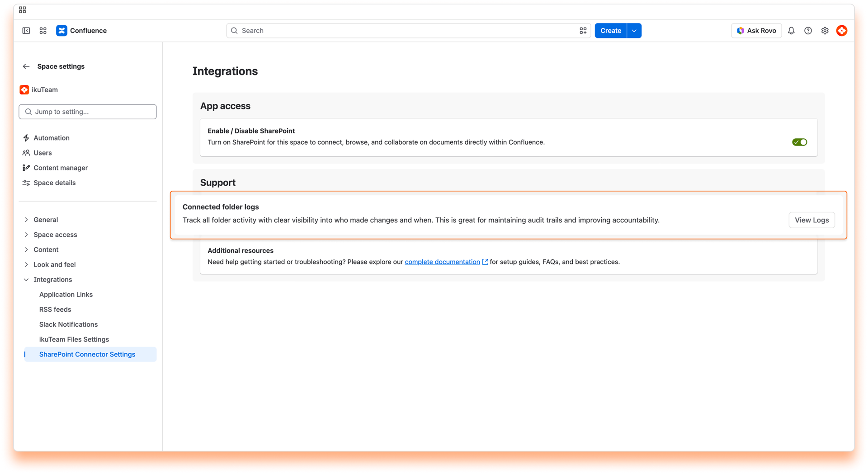Open Slack Notifications settings
The width and height of the screenshot is (868, 474).
[68, 324]
